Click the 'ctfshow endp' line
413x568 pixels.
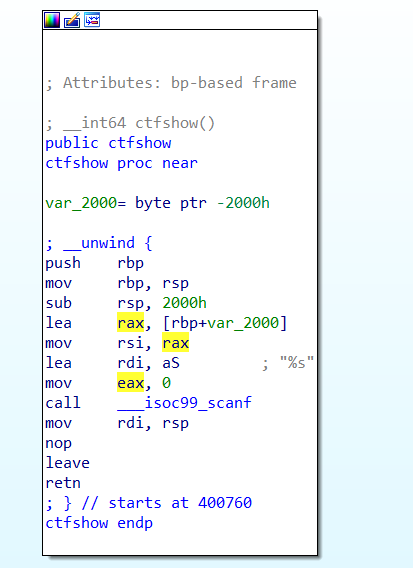99,523
